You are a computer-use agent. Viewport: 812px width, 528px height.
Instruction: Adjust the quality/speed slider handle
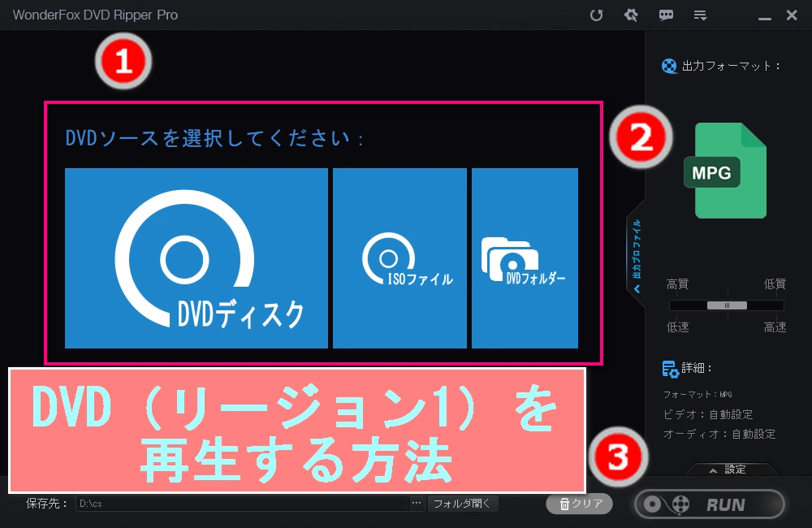point(727,305)
